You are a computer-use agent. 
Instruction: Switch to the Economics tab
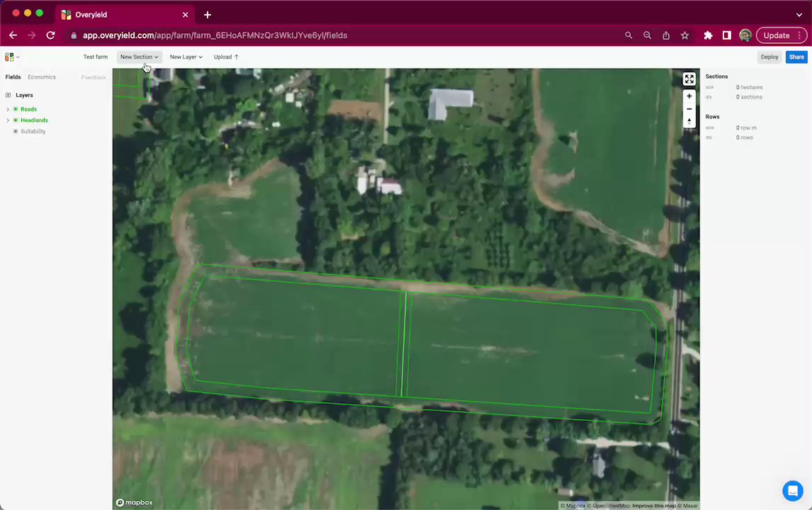click(x=41, y=77)
